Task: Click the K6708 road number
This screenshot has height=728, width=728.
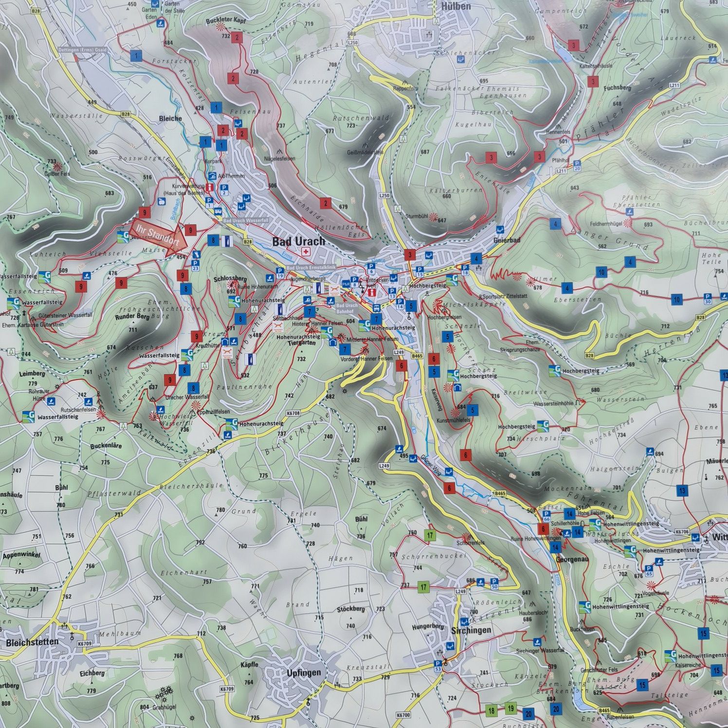Action: (293, 413)
